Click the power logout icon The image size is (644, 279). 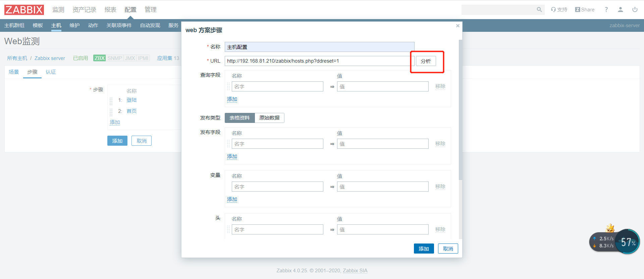click(635, 10)
